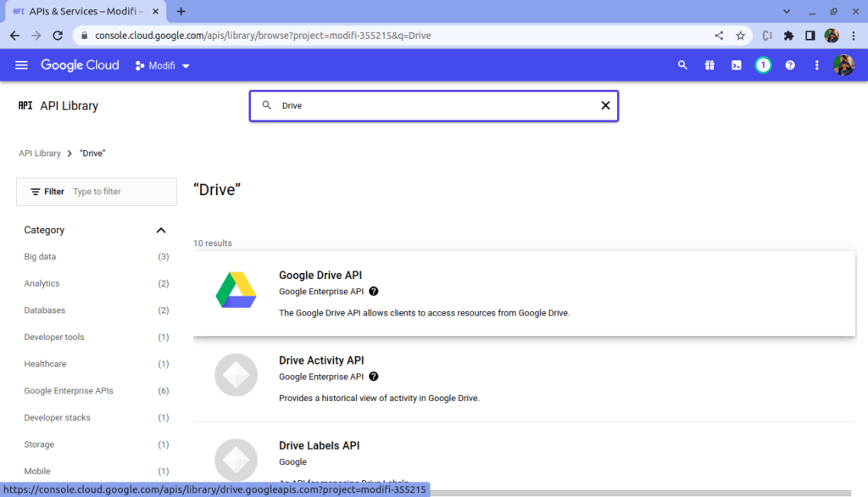Filter by Developer tools category
The image size is (868, 497).
(x=54, y=338)
